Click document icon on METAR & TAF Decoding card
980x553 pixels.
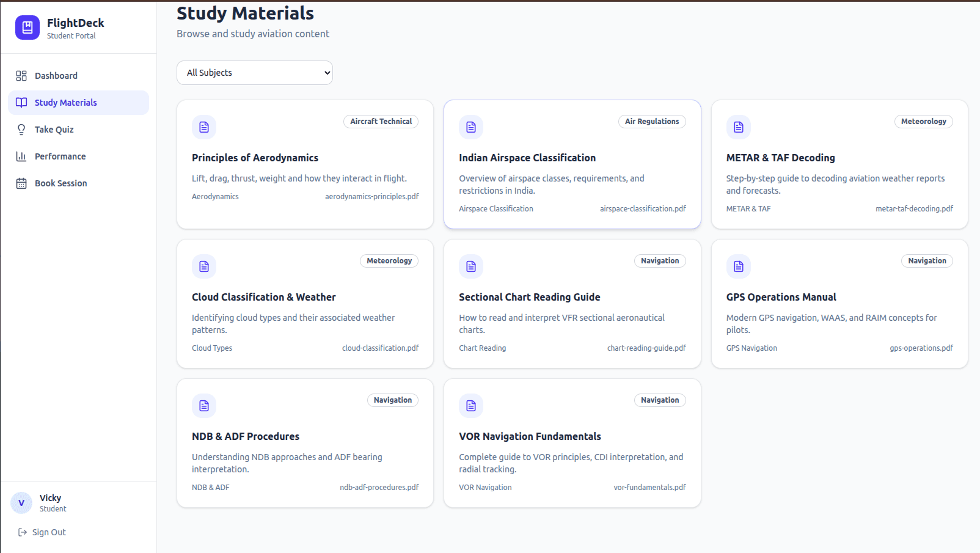coord(739,127)
